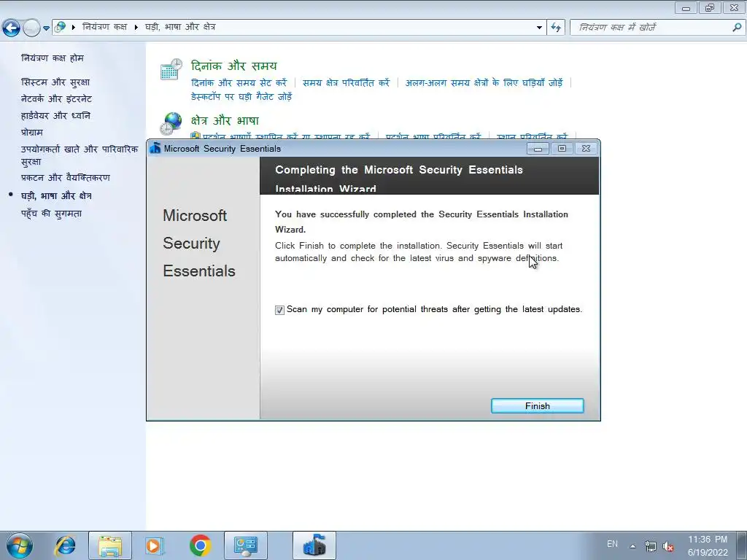The width and height of the screenshot is (747, 560).
Task: Launch Internet Explorer from taskbar
Action: [65, 545]
